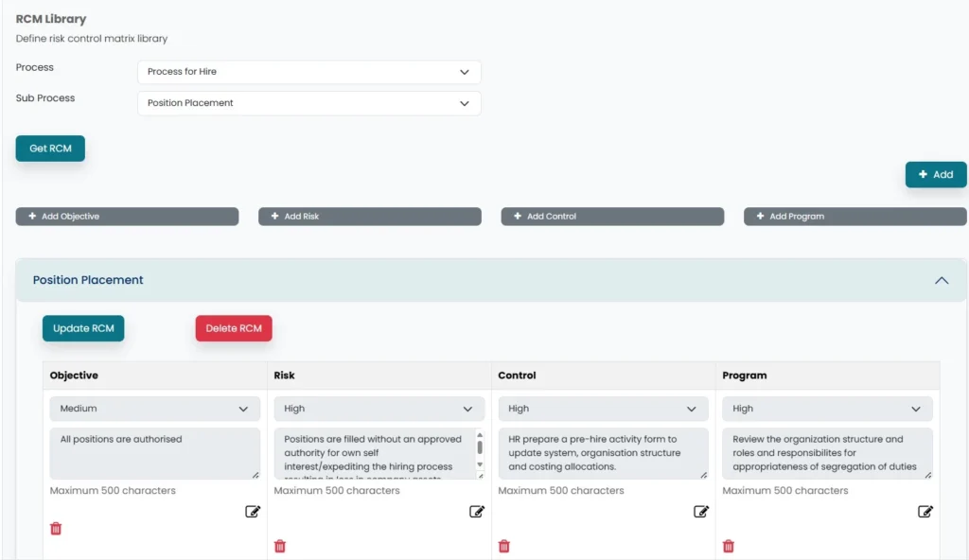Image resolution: width=969 pixels, height=560 pixels.
Task: Open the Process dropdown showing Process for Hire
Action: (308, 72)
